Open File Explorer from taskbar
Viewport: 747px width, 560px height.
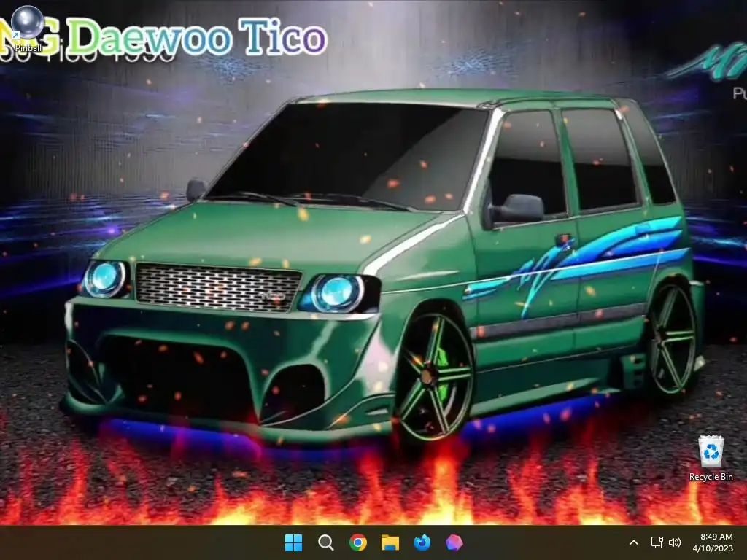(390, 542)
